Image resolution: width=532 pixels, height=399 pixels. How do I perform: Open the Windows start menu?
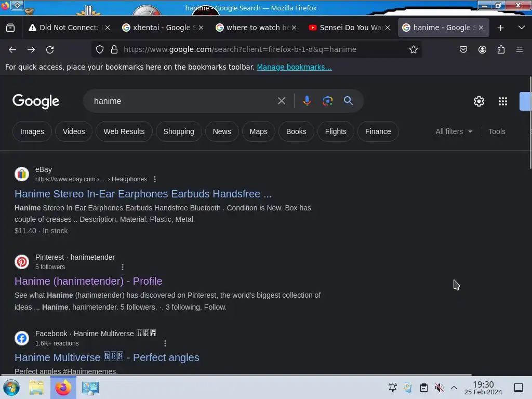coord(11,388)
